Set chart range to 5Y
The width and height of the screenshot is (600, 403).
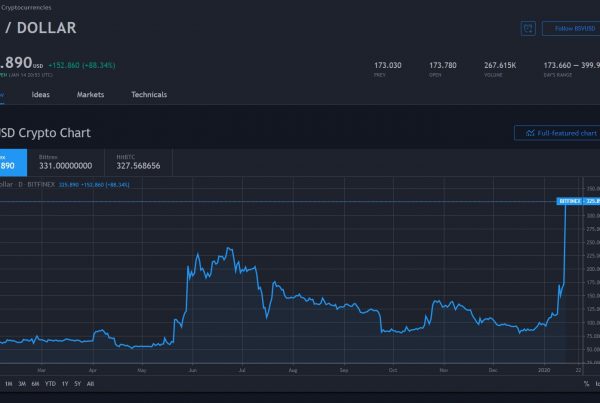78,383
